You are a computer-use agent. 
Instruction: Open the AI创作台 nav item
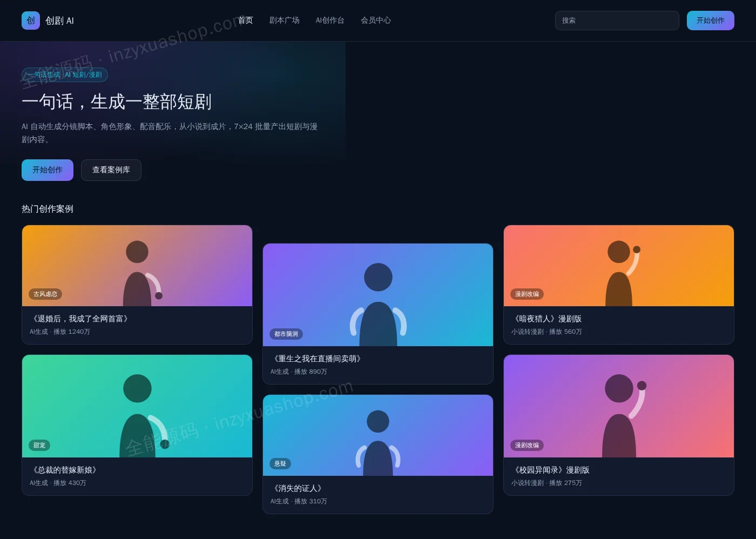pyautogui.click(x=330, y=21)
